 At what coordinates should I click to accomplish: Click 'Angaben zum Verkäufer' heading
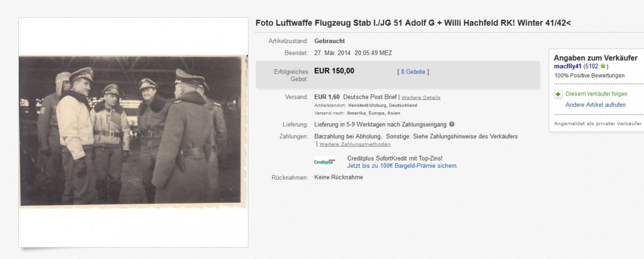point(595,57)
